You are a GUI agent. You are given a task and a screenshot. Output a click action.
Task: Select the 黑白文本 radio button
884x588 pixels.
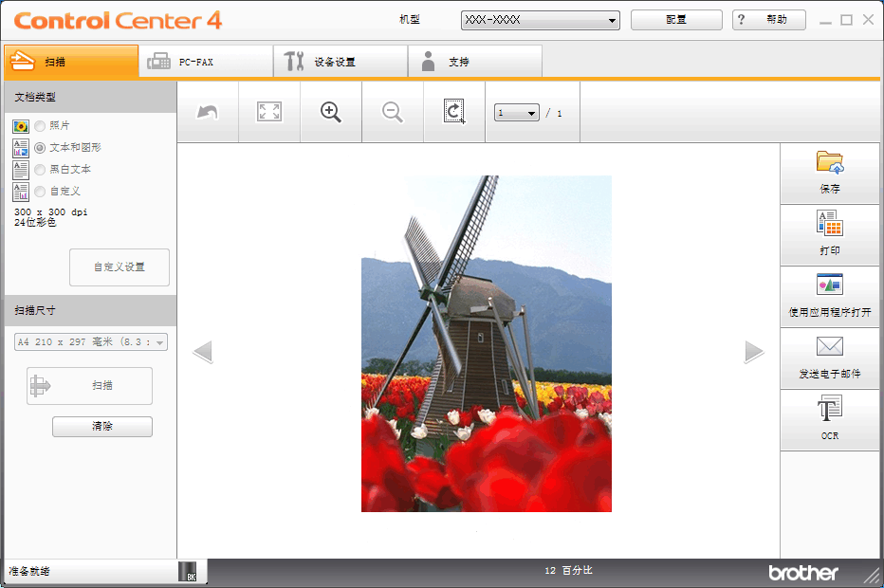(40, 170)
